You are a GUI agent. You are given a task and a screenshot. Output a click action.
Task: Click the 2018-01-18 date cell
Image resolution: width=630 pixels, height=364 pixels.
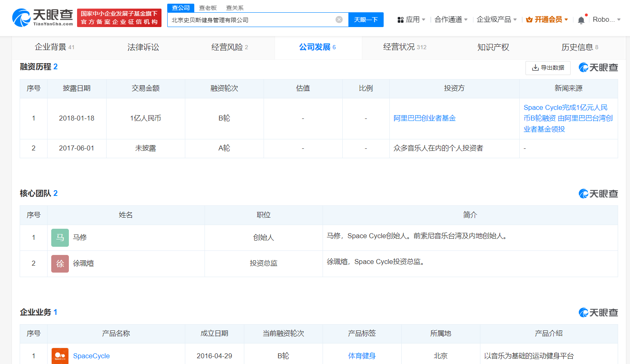pos(77,118)
